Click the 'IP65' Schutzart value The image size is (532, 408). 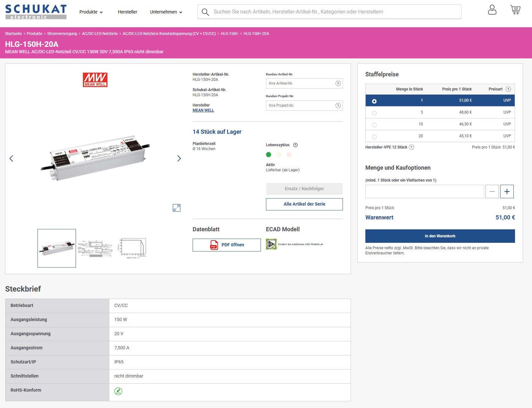(119, 362)
